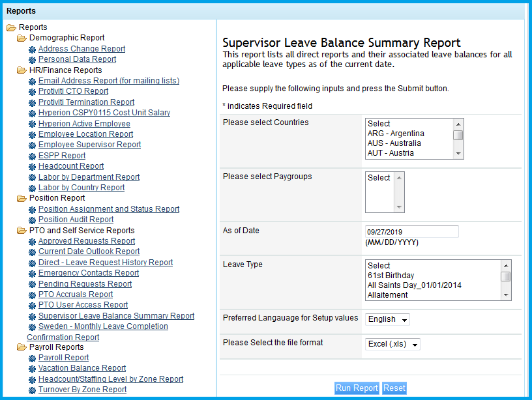The image size is (532, 400).
Task: Click the gear icon beside Address Change Report
Action: point(33,49)
